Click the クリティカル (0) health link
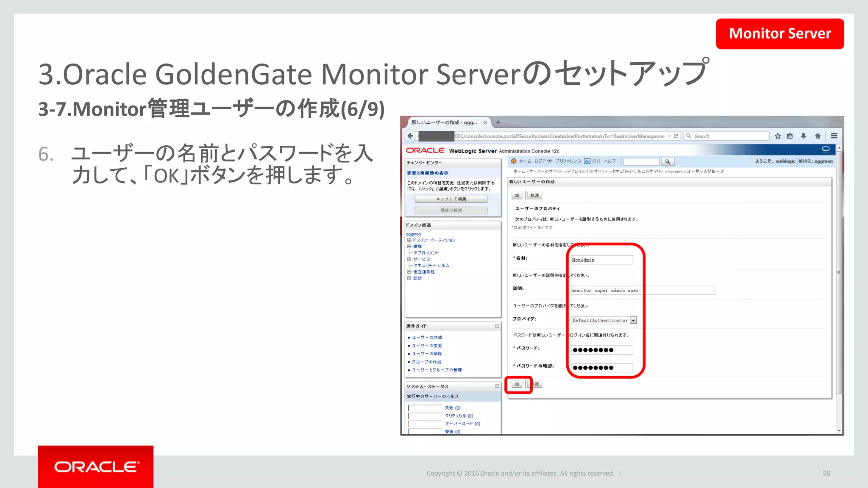 click(x=459, y=416)
